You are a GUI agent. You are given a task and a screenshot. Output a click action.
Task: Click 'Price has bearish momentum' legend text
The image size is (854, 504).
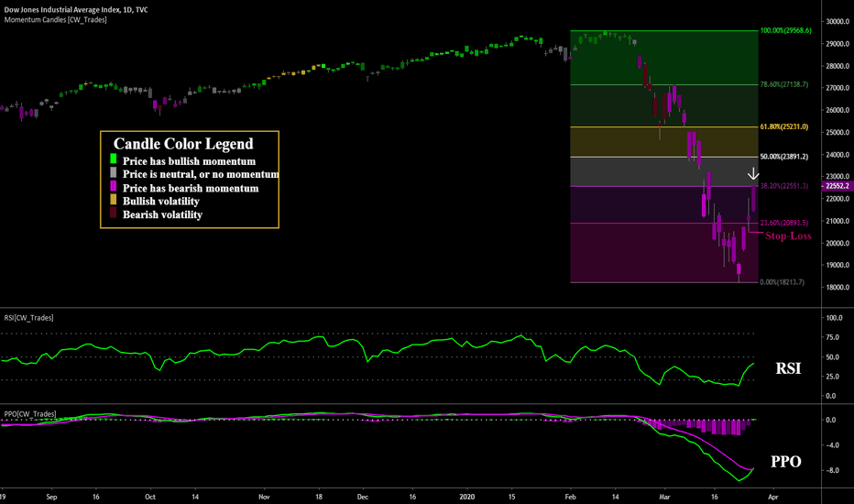point(191,189)
